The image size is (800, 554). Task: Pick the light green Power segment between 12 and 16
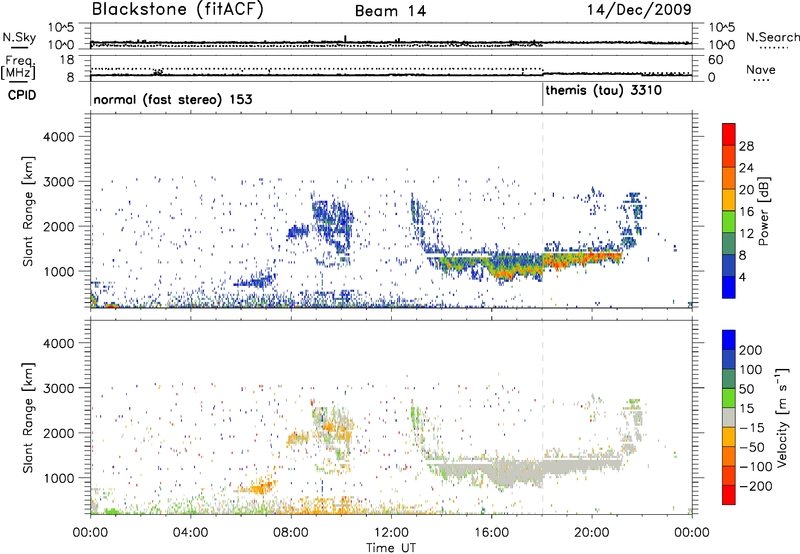click(729, 222)
